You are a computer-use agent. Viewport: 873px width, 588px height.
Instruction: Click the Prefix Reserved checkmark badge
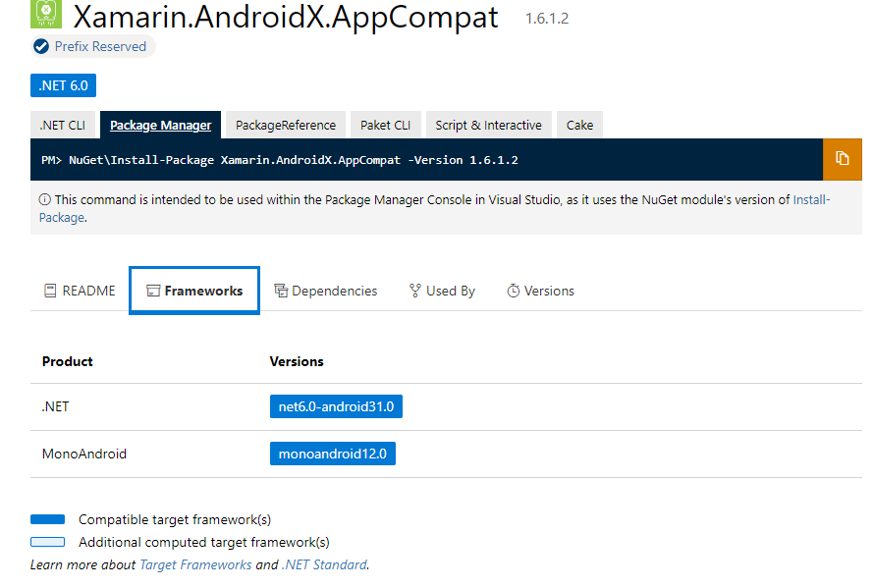point(40,46)
